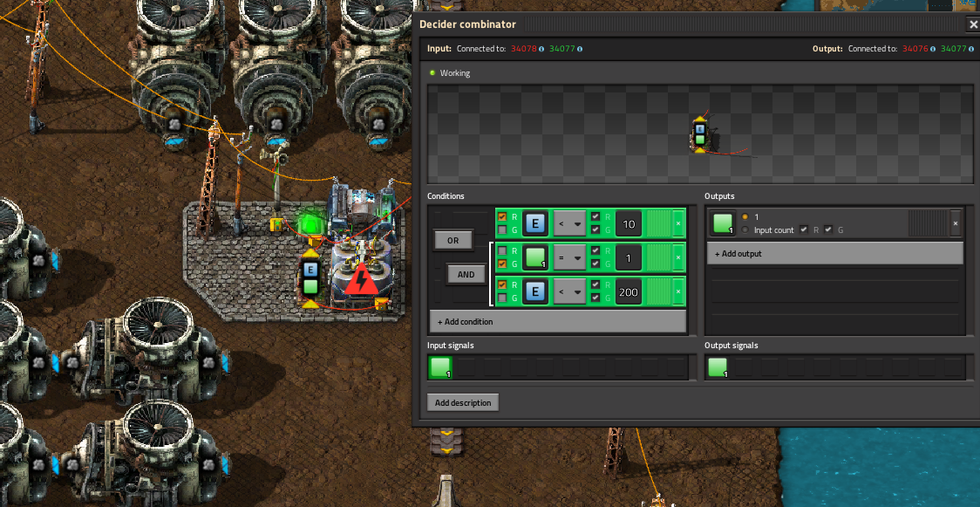Remove the second condition with value 1
Image resolution: width=980 pixels, height=507 pixels.
pos(678,257)
